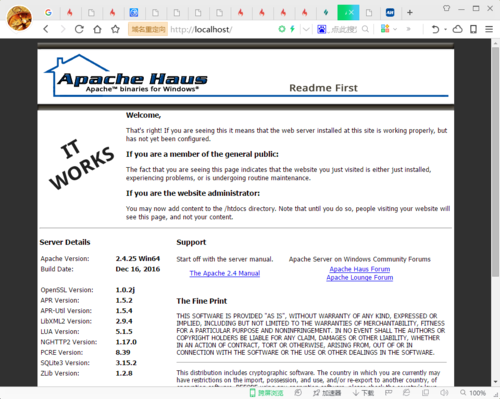Screen dimensions: 500x399
Task: Click the SQLite3 version value '3.15.2'
Action: 126,363
